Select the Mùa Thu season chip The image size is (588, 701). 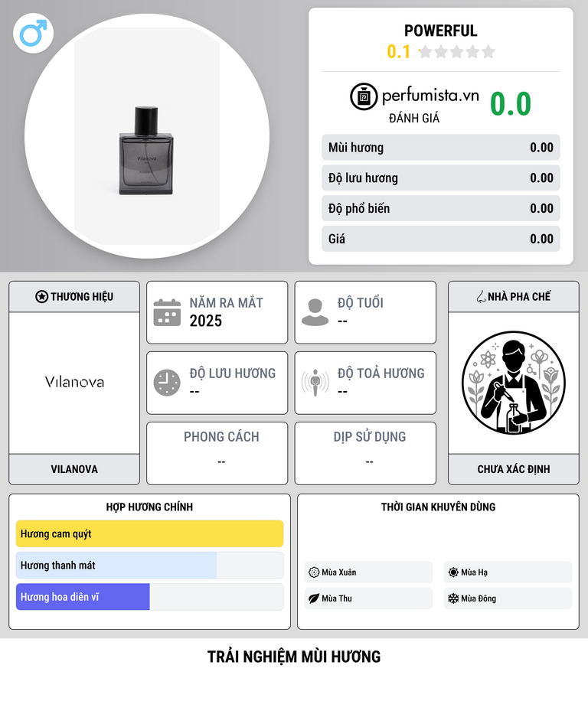[x=368, y=598]
